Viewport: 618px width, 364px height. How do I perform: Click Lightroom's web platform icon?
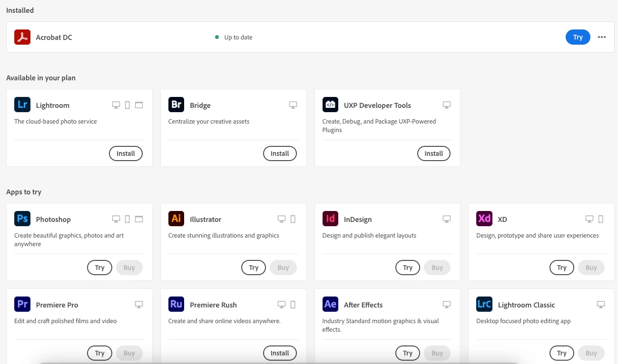[x=139, y=105]
